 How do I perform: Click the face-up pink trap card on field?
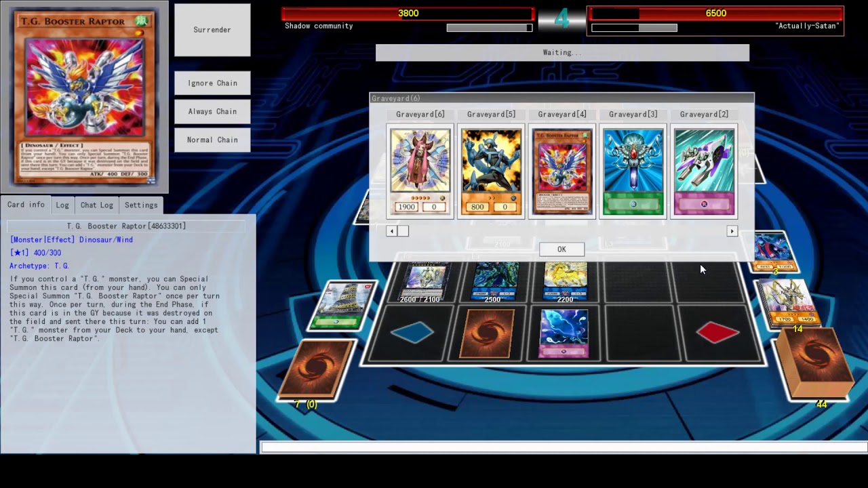pos(564,333)
